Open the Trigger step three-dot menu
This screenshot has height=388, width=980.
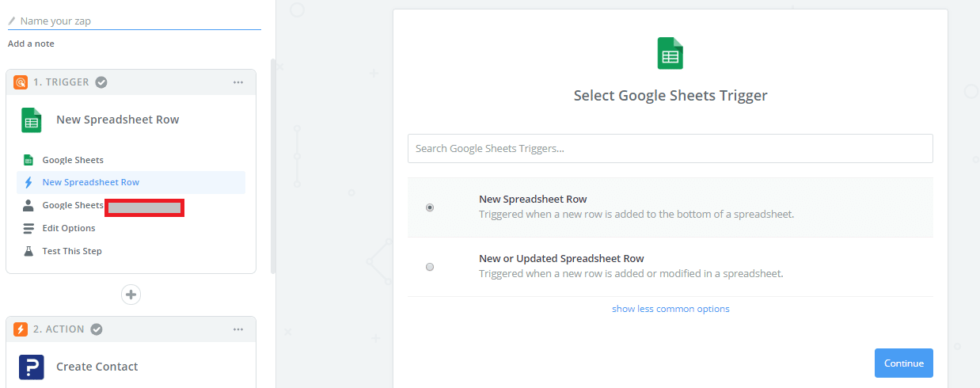(238, 82)
